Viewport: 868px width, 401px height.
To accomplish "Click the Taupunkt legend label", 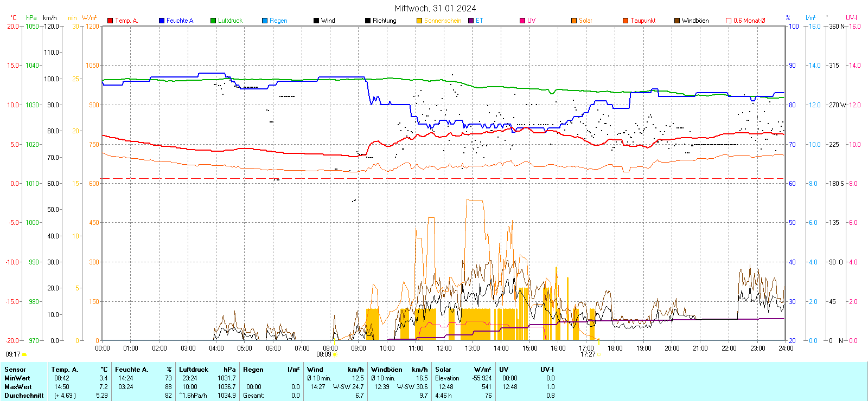I will 643,21.
